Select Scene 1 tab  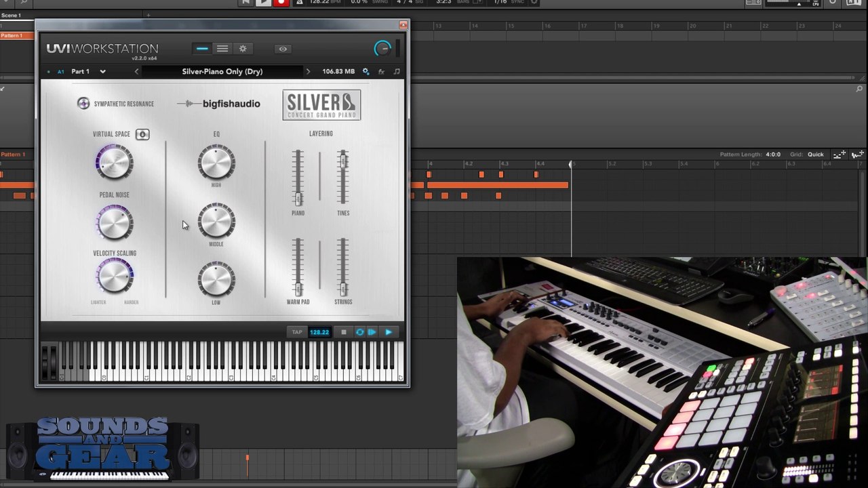coord(12,15)
